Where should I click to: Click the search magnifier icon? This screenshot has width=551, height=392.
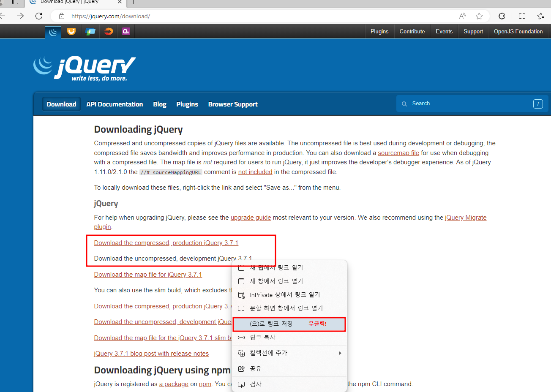tap(404, 103)
